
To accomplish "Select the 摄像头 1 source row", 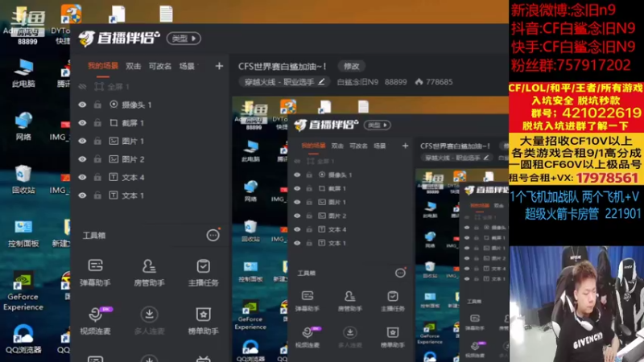I will (150, 105).
